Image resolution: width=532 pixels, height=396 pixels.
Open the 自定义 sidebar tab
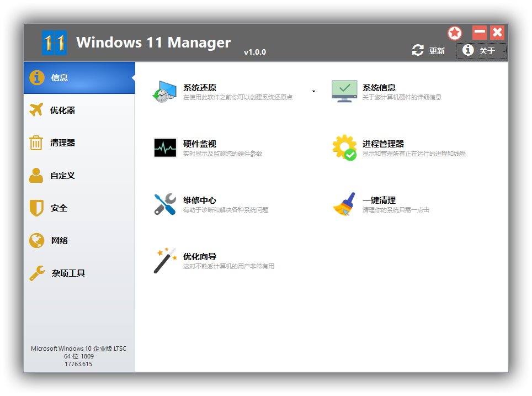pos(79,175)
